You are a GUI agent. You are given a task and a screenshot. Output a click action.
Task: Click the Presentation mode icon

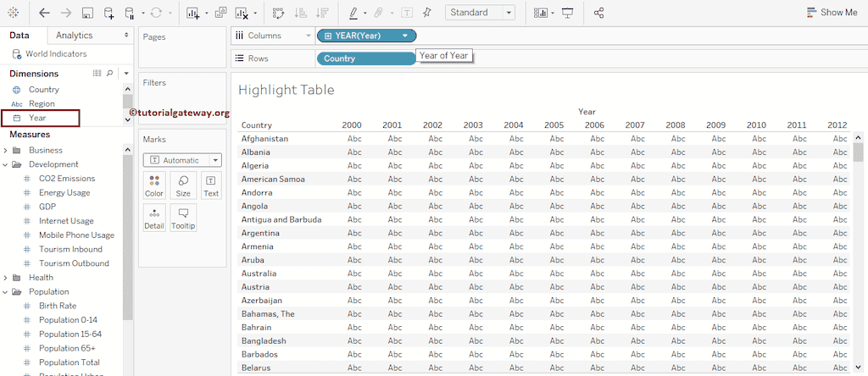point(567,13)
